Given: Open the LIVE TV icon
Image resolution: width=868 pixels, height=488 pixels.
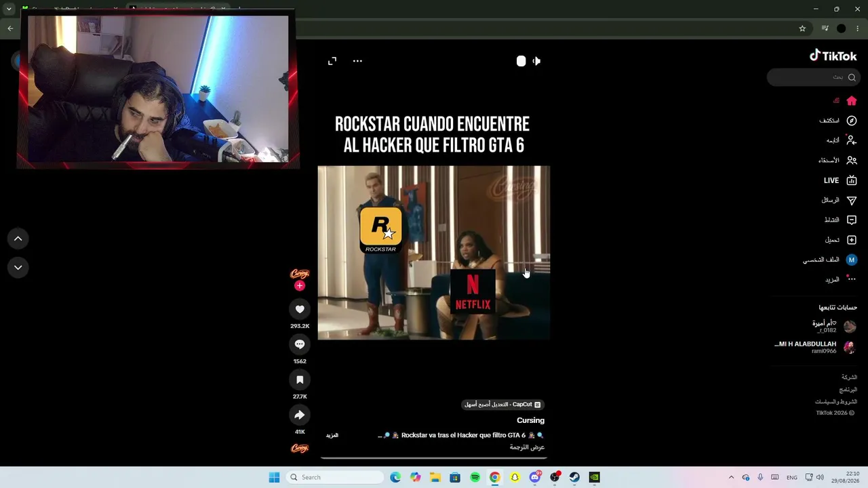Looking at the screenshot, I should 852,180.
